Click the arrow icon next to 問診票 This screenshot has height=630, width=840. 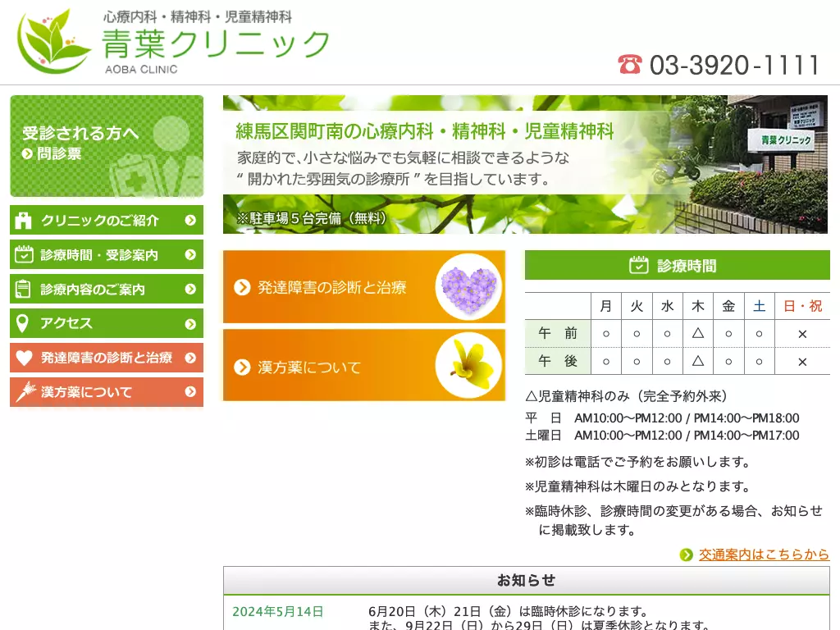27,154
